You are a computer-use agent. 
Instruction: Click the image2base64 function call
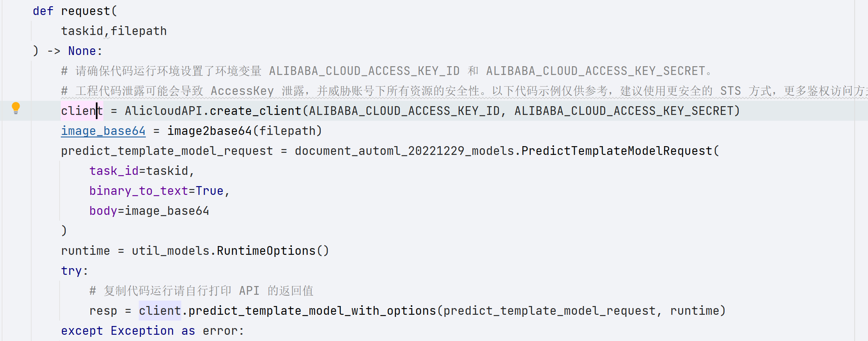coord(209,131)
